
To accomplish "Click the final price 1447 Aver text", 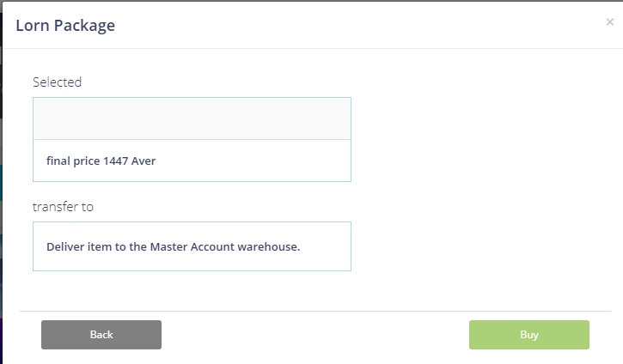I will (x=101, y=161).
